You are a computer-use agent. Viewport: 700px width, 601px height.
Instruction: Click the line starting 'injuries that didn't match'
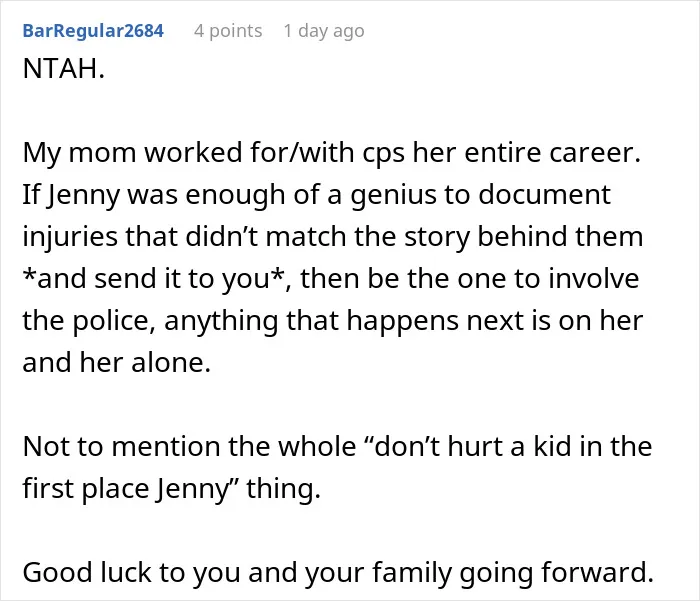[333, 236]
